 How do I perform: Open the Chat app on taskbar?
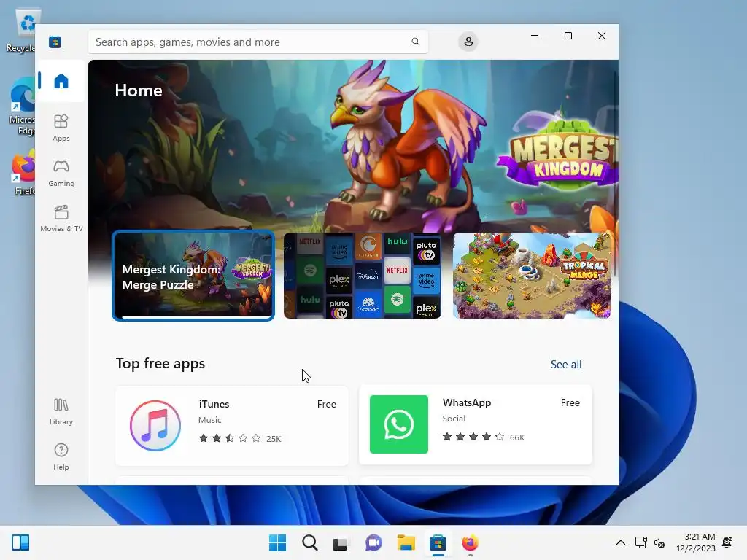(373, 542)
